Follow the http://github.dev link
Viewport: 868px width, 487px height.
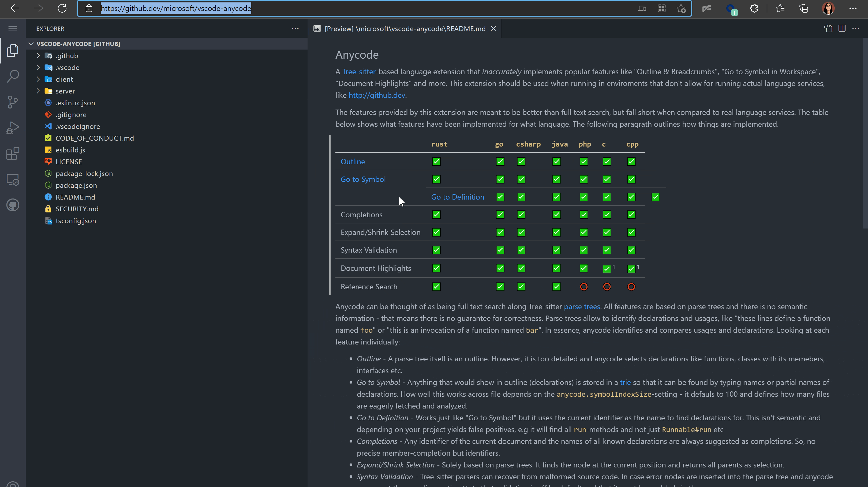coord(376,95)
